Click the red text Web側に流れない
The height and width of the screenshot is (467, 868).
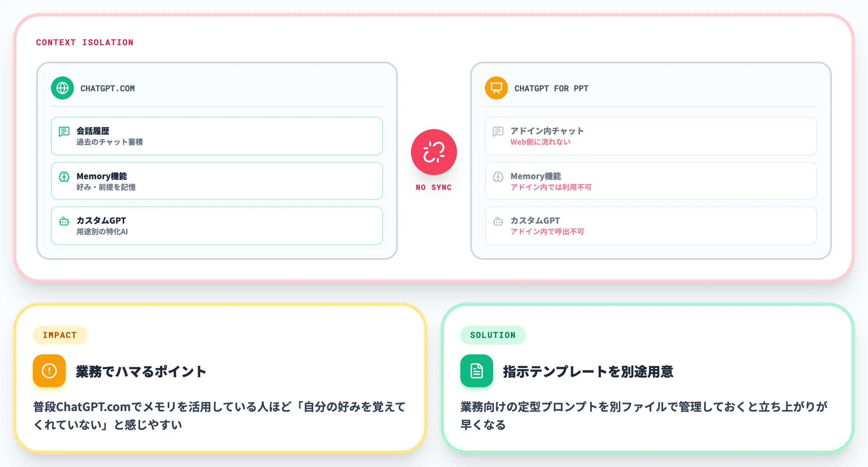pos(540,142)
